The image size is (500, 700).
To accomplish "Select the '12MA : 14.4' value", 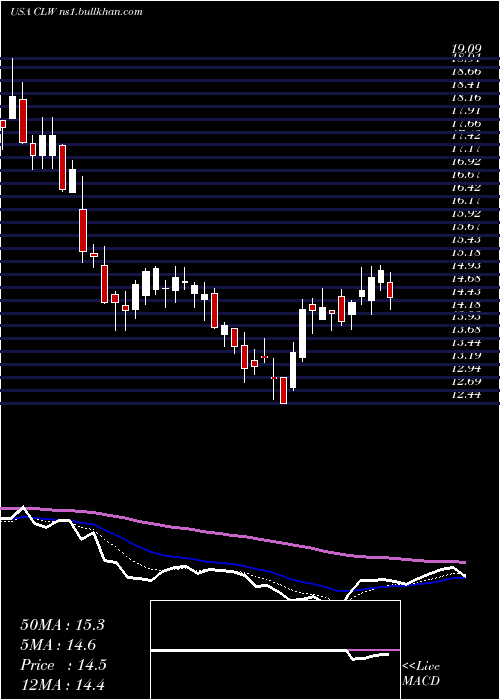I will point(62,685).
